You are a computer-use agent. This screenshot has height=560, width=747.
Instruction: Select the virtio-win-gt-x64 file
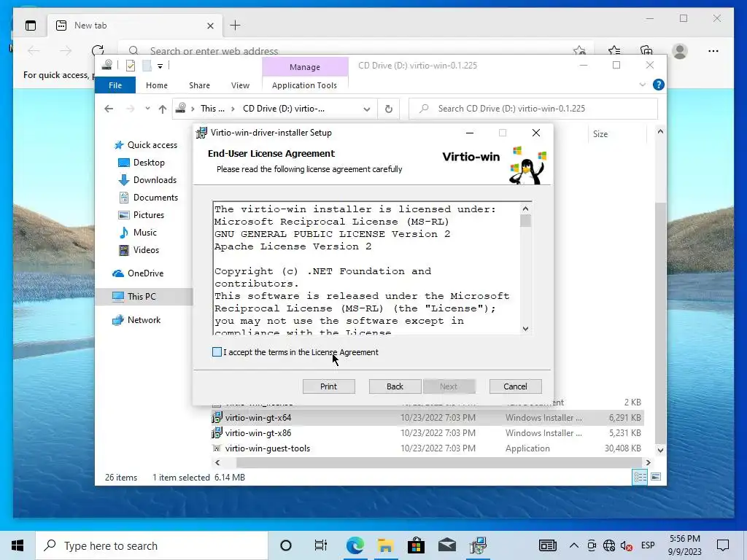[258, 418]
